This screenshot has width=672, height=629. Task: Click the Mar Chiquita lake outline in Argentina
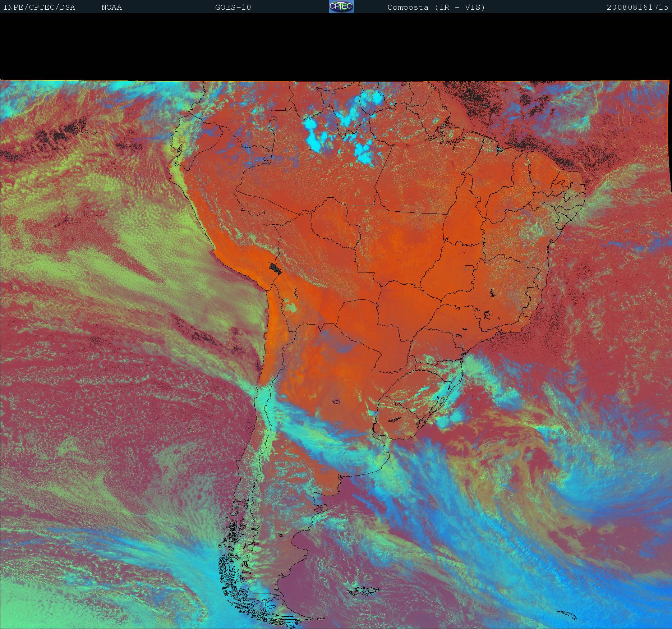pyautogui.click(x=336, y=402)
